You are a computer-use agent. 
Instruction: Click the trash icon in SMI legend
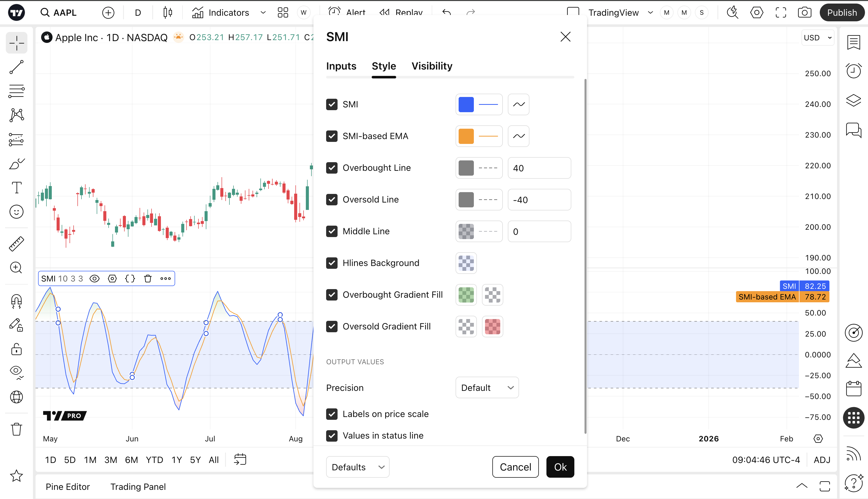point(148,279)
